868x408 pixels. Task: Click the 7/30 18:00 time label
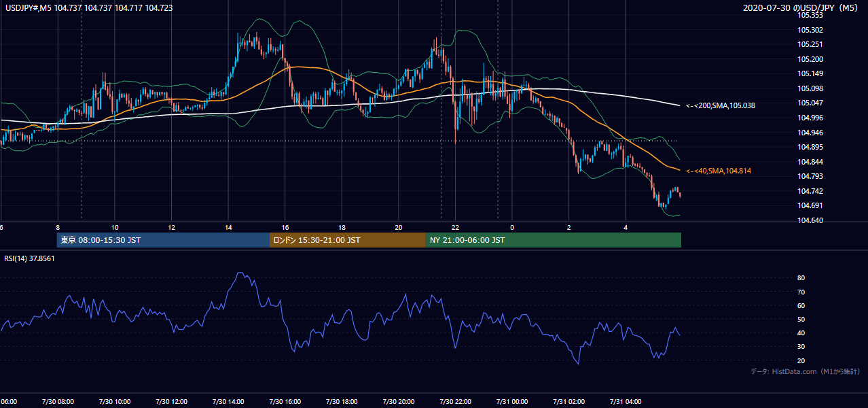[342, 401]
